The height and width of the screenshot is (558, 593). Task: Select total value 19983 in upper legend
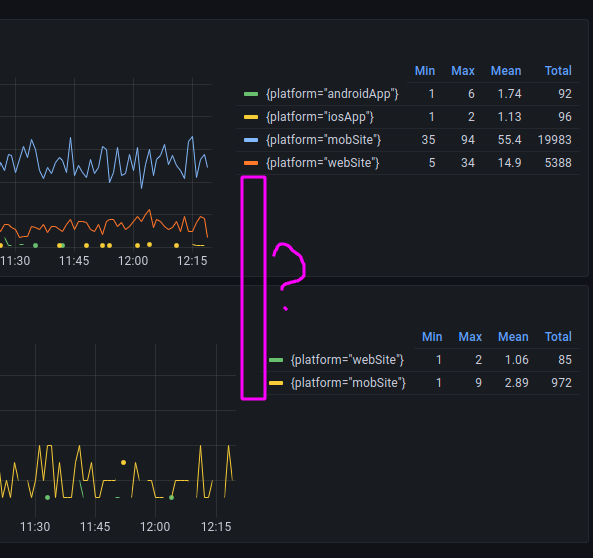pyautogui.click(x=554, y=140)
